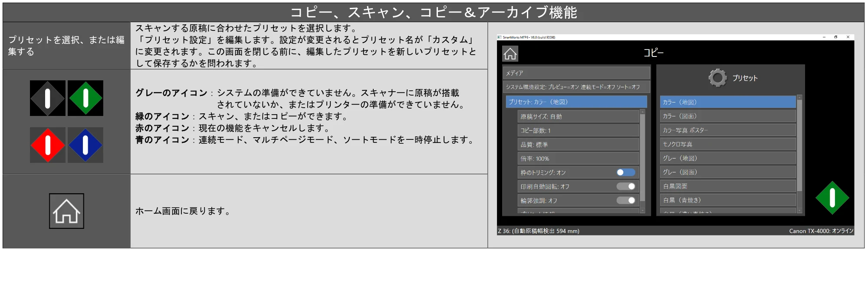Click the 赤のアイコン label

tap(162, 128)
